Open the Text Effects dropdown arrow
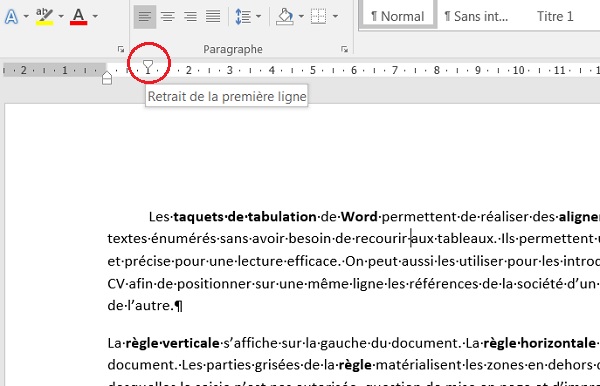This screenshot has height=386, width=600. click(x=26, y=16)
